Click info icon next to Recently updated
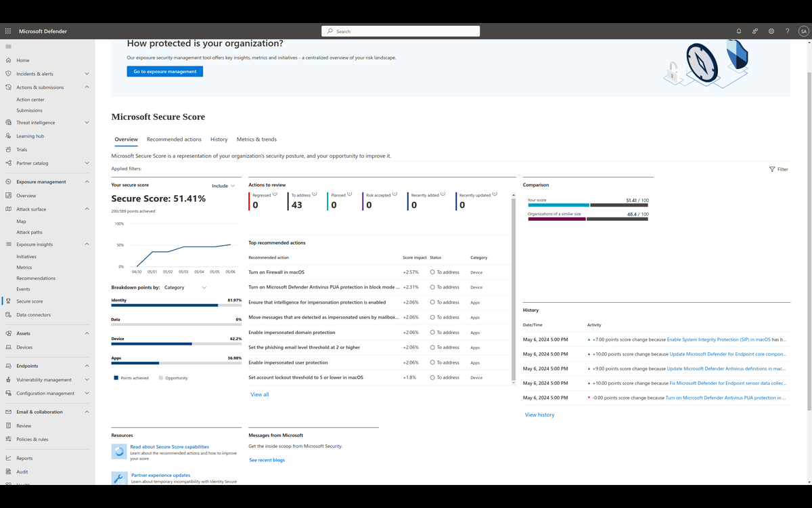812x508 pixels. (x=495, y=194)
